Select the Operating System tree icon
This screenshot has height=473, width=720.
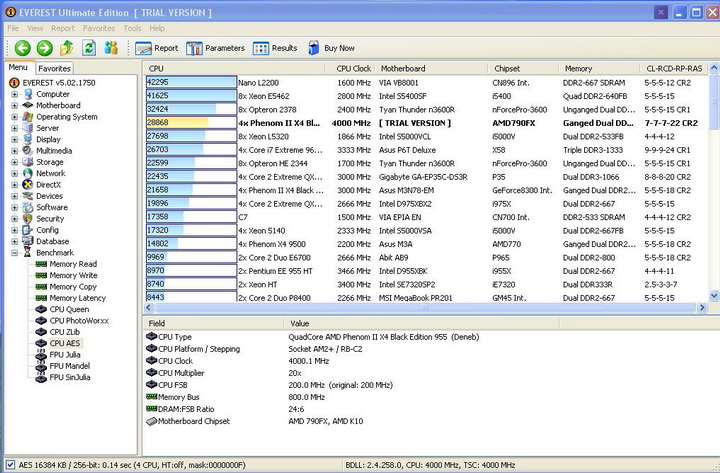[28, 117]
